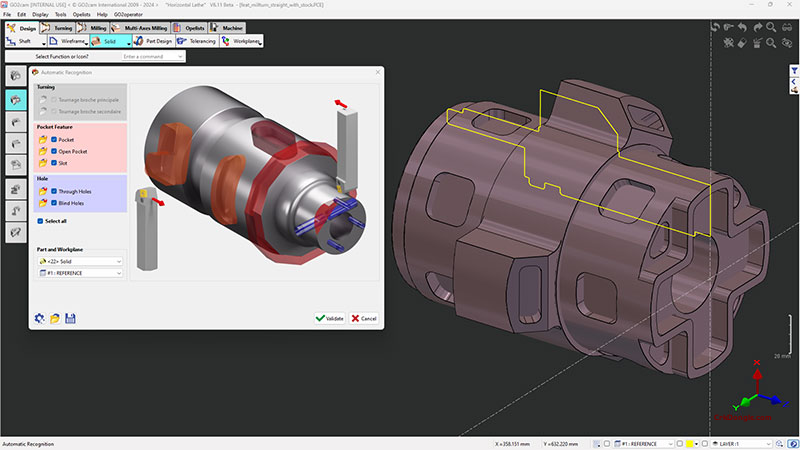Click the folder icon beside Through Holes
This screenshot has width=800, height=450.
tap(43, 192)
